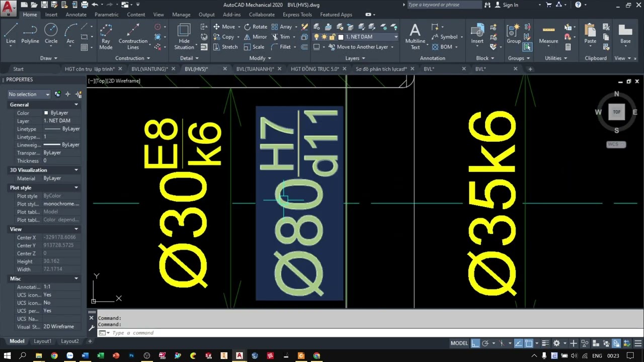
Task: Toggle Polar Tracking in status bar
Action: (x=486, y=343)
